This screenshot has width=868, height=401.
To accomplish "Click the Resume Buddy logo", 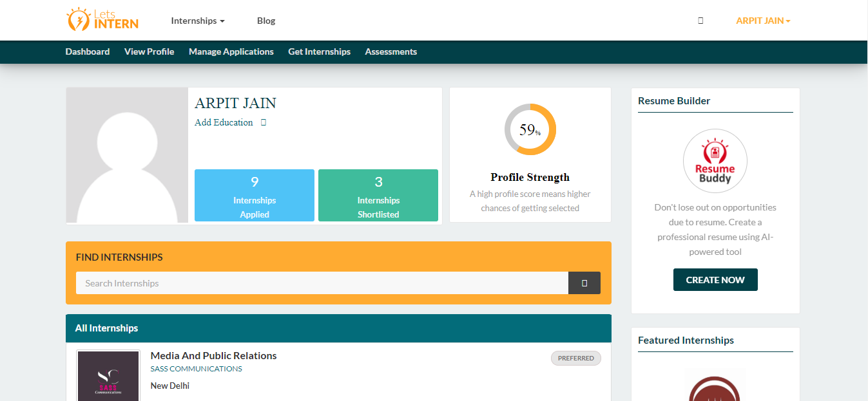I will coord(715,162).
